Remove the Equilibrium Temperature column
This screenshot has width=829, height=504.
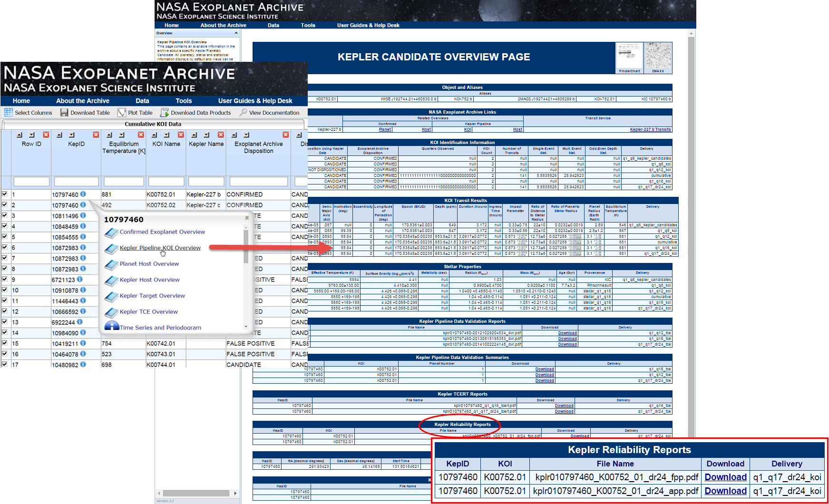coord(141,135)
